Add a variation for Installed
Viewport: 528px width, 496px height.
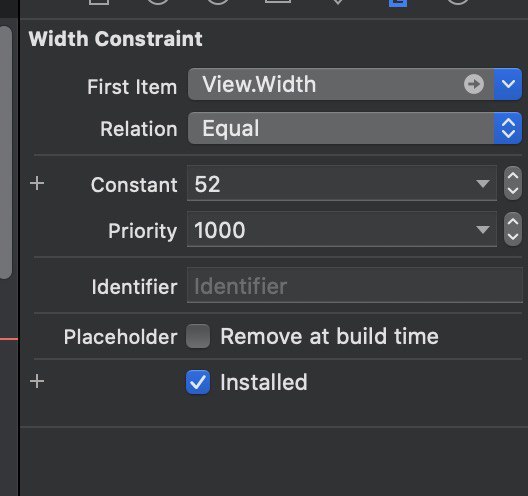click(37, 382)
